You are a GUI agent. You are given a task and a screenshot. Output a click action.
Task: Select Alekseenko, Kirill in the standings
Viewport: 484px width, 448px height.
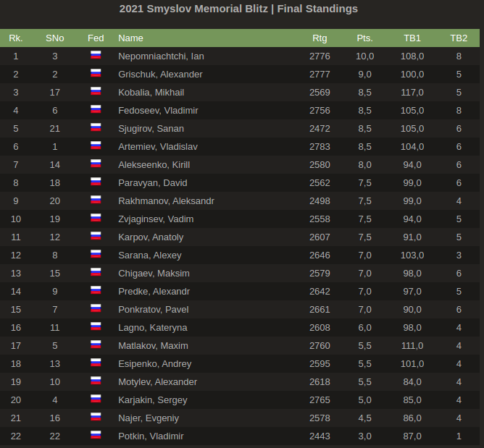coord(154,164)
